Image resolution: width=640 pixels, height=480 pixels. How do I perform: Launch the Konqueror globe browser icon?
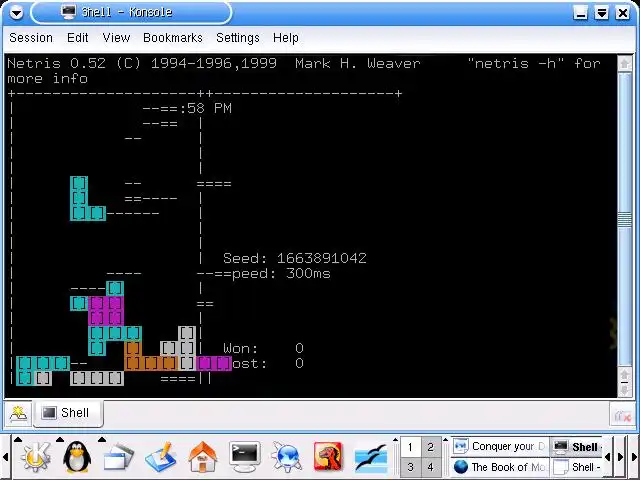(287, 457)
